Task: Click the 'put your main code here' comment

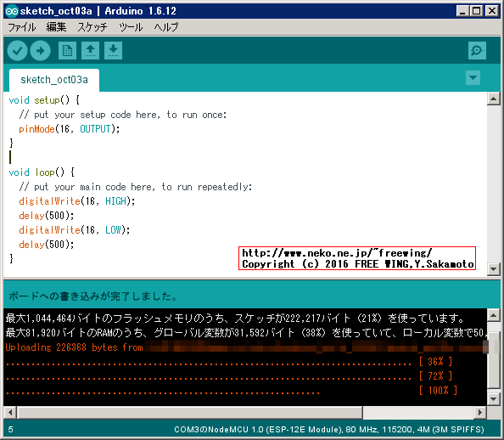Action: point(135,187)
